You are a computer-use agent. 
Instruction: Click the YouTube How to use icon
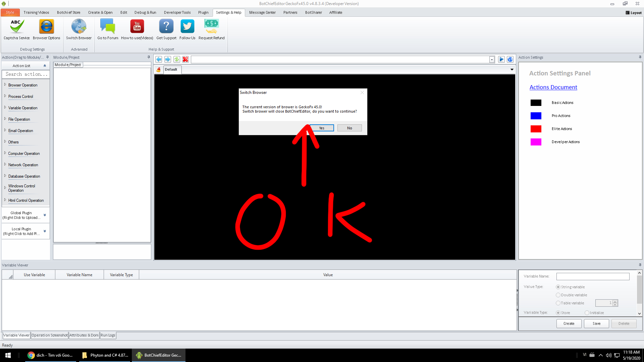coord(137,27)
